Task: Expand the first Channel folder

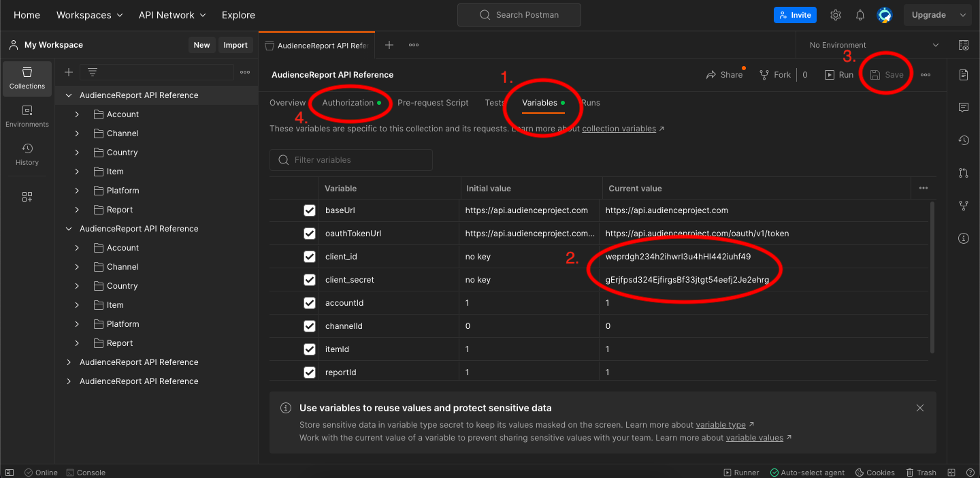Action: [x=77, y=133]
